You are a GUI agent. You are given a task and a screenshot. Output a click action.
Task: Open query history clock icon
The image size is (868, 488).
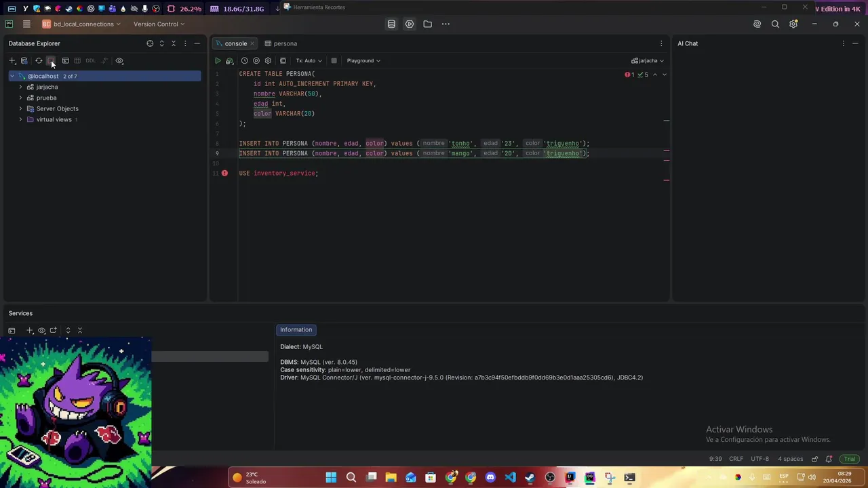[x=245, y=61]
